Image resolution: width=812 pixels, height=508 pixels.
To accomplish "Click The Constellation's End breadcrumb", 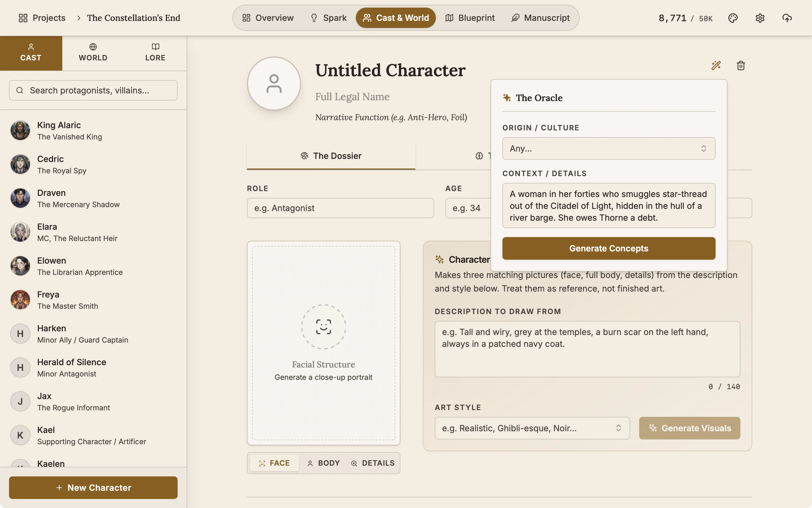I will pos(134,18).
